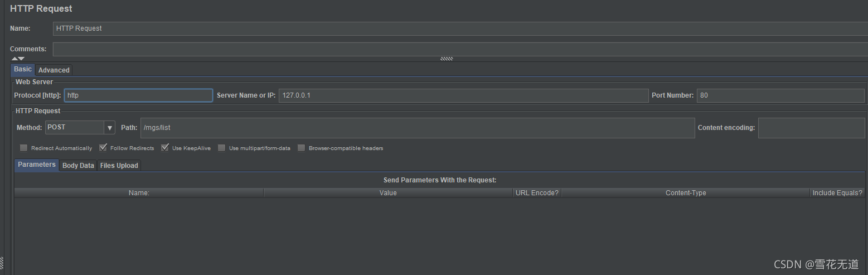Enable Browser-compatible headers checkbox
This screenshot has width=868, height=275.
302,148
